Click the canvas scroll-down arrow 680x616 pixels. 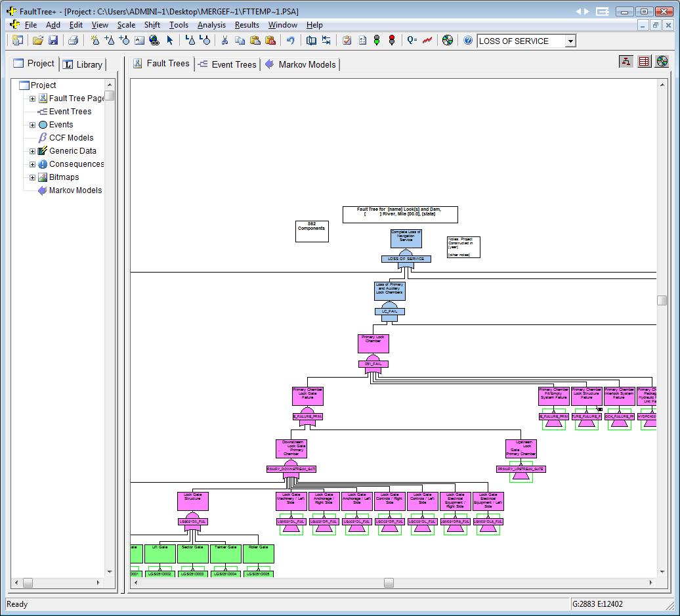(x=662, y=572)
